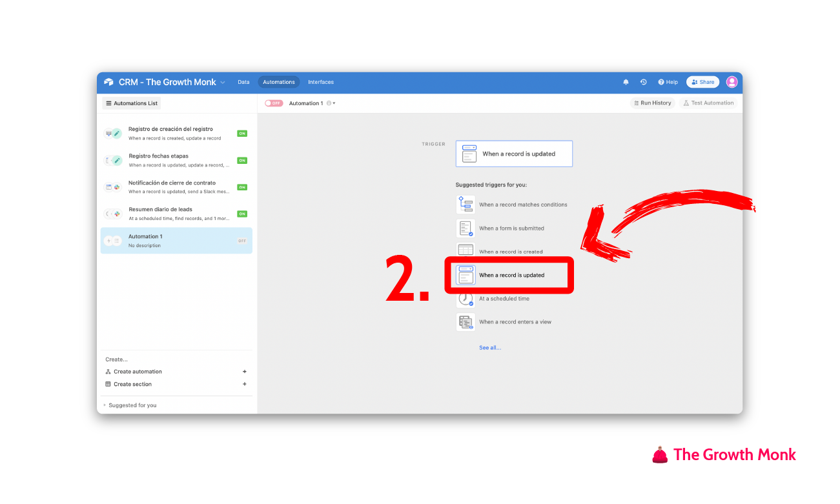Click the selected trigger box When a record is updated
The height and width of the screenshot is (504, 840).
(514, 154)
